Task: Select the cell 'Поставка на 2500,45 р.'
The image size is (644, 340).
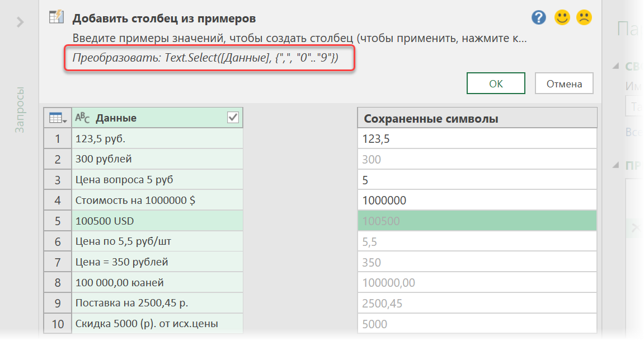Action: point(157,302)
